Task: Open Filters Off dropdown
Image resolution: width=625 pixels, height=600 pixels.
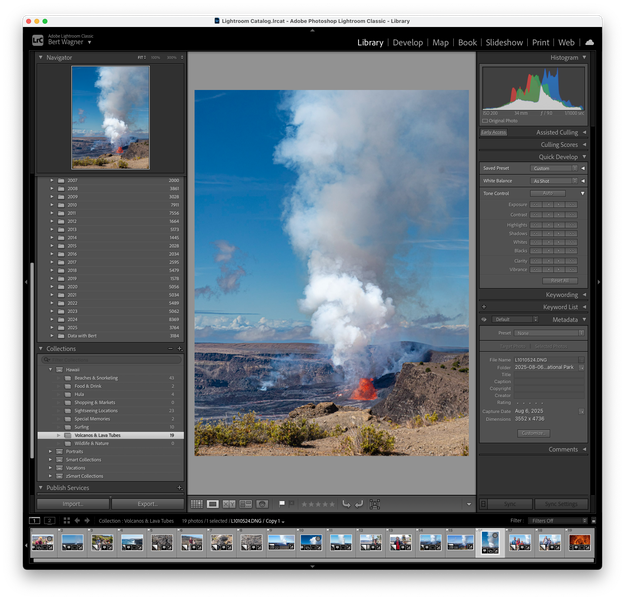Action: pyautogui.click(x=558, y=521)
